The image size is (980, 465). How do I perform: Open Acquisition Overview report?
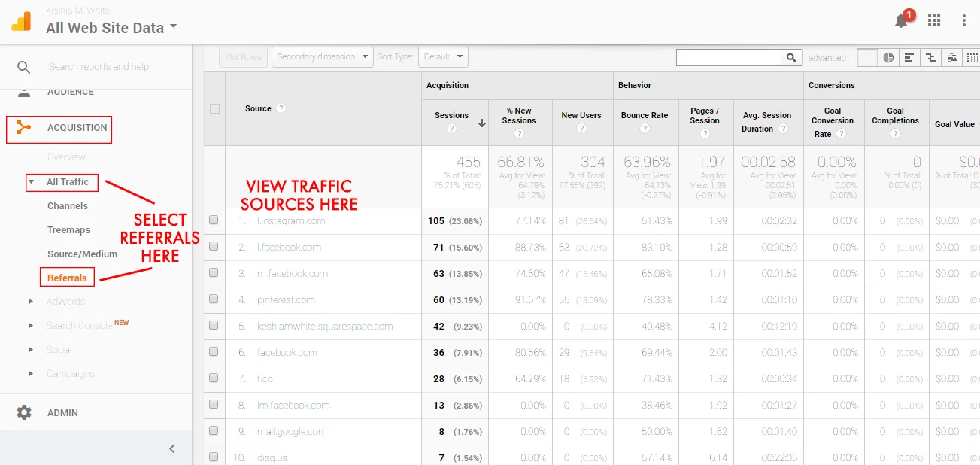pos(66,157)
